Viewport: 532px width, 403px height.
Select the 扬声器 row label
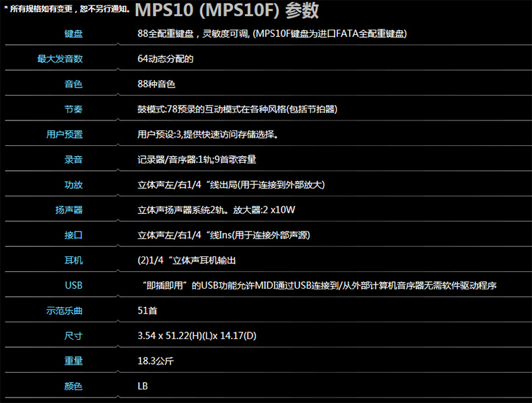coord(69,210)
